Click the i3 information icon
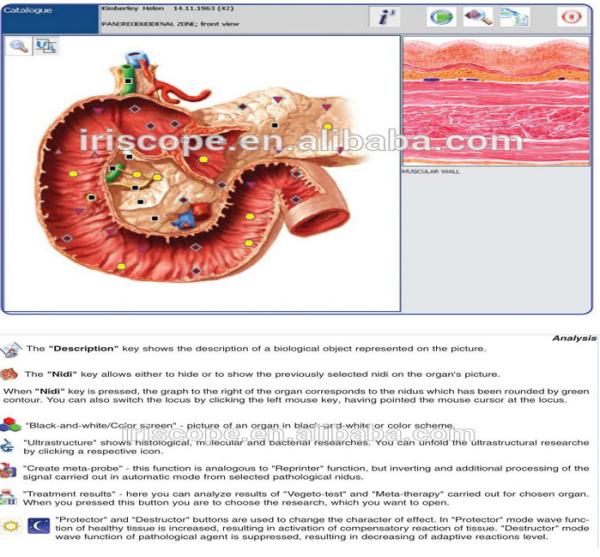Screen dimensions: 600x557 coord(384,17)
